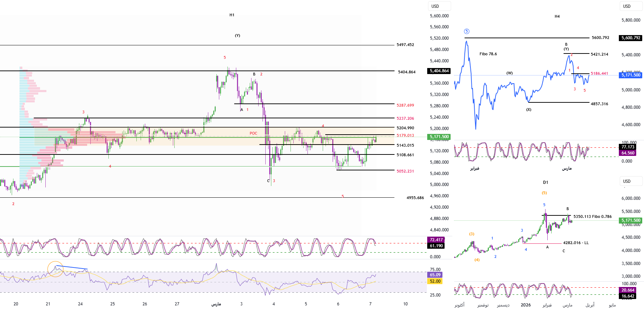Click the black 5,404.864 price axis tag
644x310 pixels.
pyautogui.click(x=439, y=71)
